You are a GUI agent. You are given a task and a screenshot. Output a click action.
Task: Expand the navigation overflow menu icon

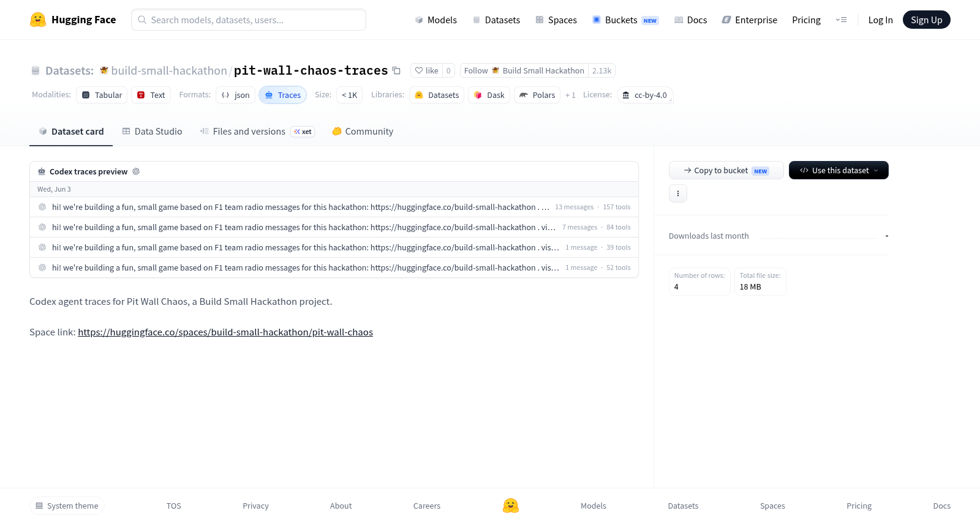[841, 20]
